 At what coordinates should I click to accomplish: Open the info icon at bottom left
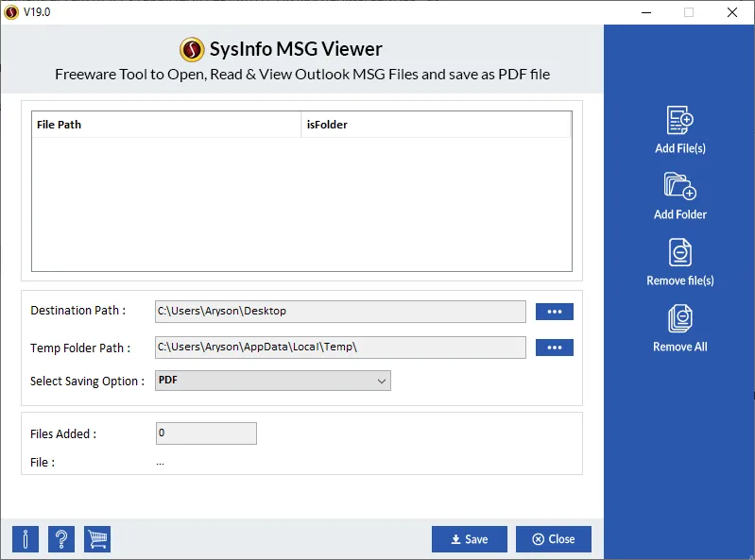(x=26, y=539)
